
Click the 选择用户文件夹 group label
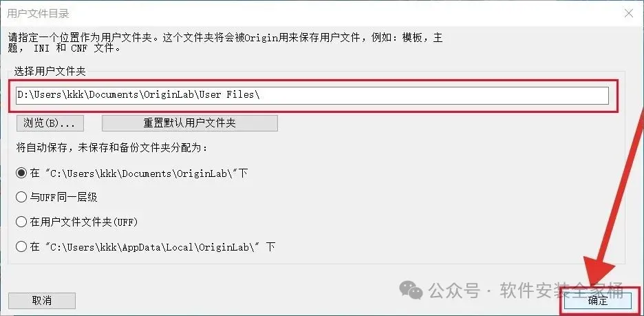[50, 72]
